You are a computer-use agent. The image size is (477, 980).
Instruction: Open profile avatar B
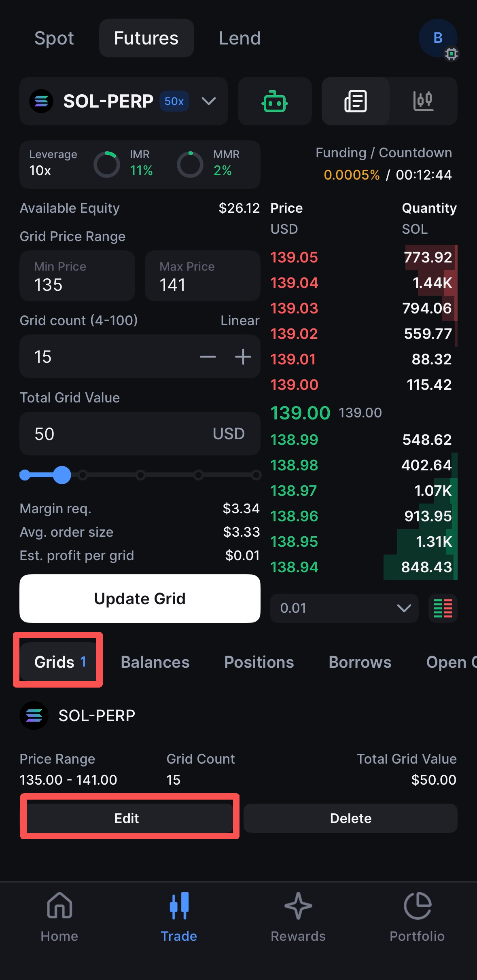tap(438, 38)
